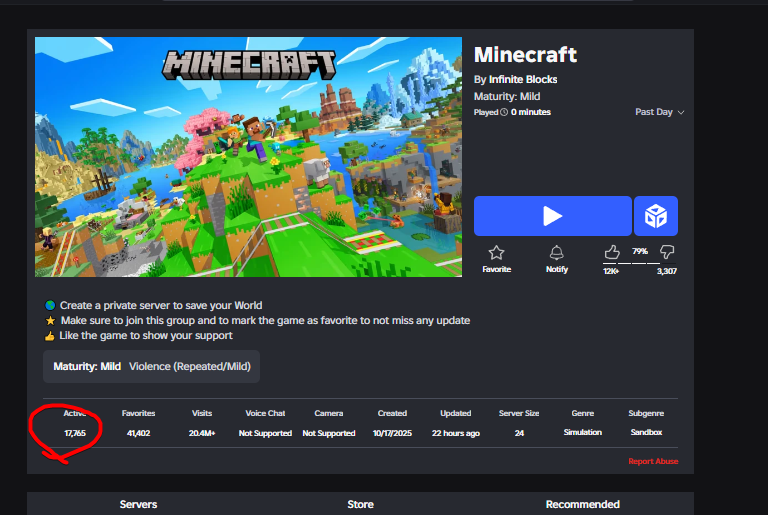
Task: Click the Simulation genre link
Action: pyautogui.click(x=582, y=432)
